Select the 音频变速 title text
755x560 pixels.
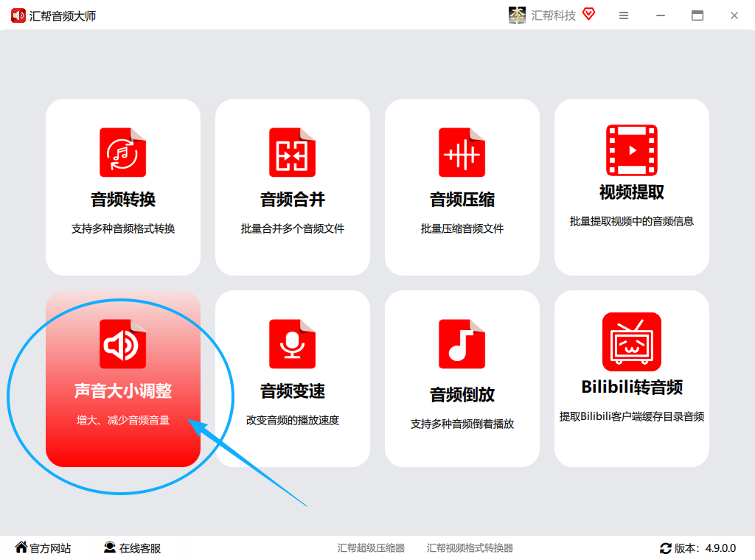(x=292, y=391)
